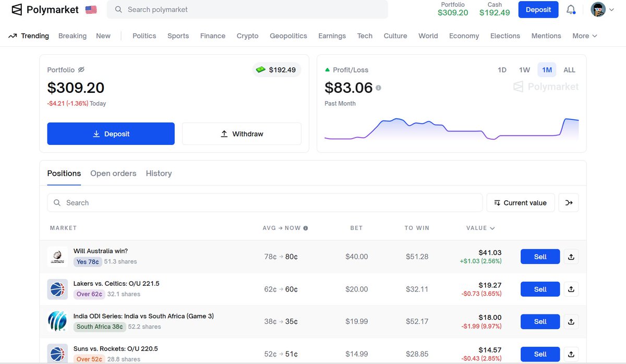Click Lakers vs. Celtics basketball icon
The width and height of the screenshot is (626, 364).
click(57, 289)
